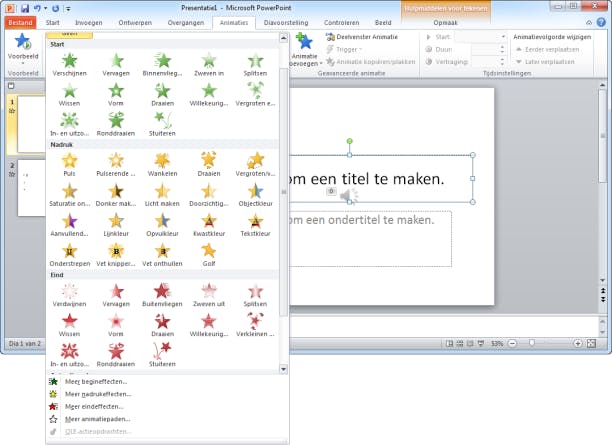Click the Voorbeeld preview star button

tap(23, 42)
